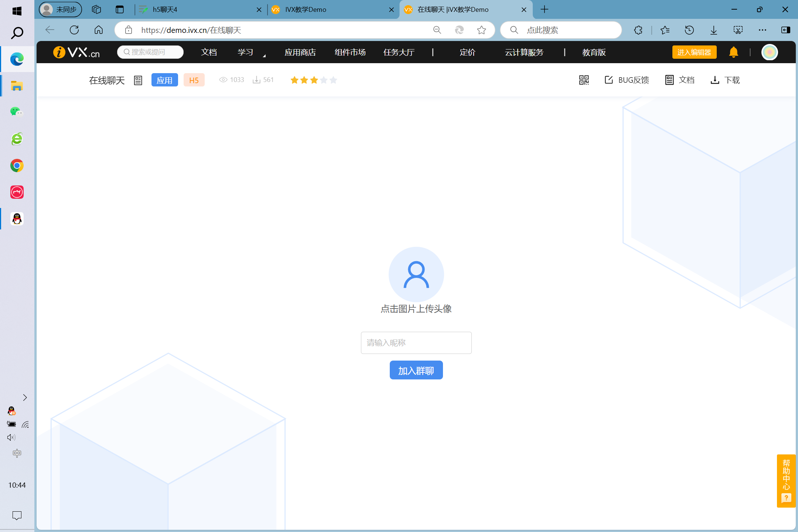The height and width of the screenshot is (532, 798).
Task: Close the h5聊天4 tab
Action: (x=259, y=10)
